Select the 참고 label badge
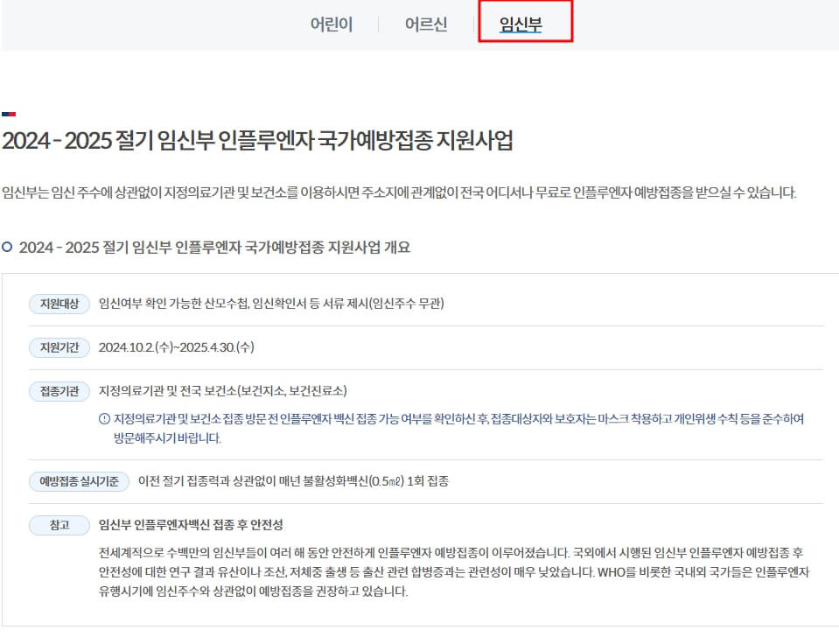Image resolution: width=839 pixels, height=644 pixels. coord(59,526)
